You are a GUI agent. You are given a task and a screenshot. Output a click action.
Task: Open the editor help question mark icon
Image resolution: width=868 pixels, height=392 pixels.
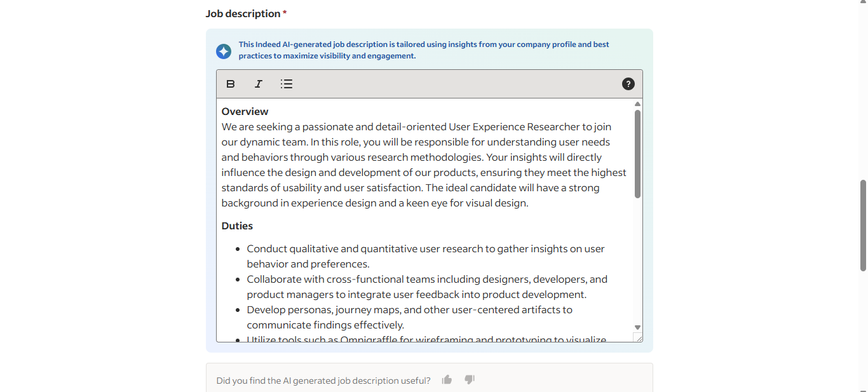[x=628, y=84]
